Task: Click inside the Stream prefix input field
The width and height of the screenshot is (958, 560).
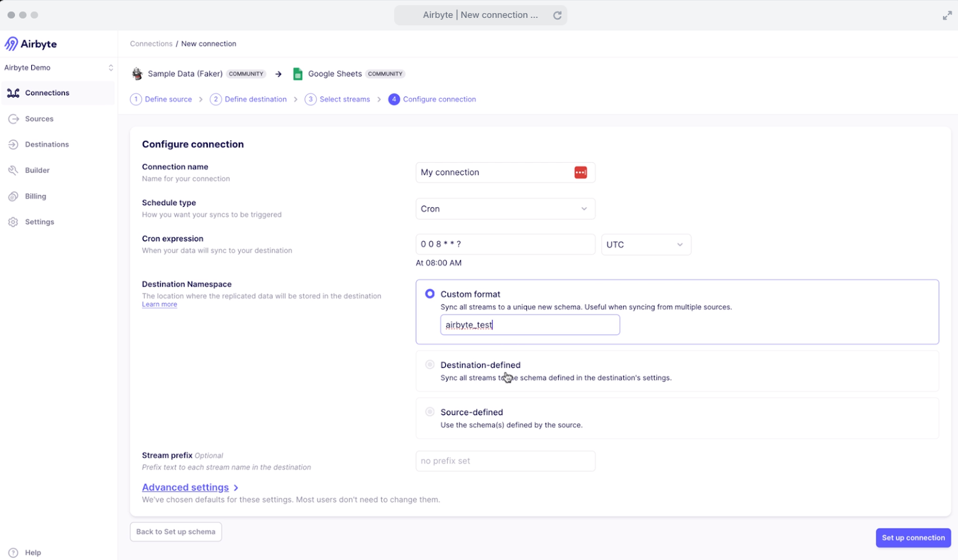Action: pyautogui.click(x=505, y=461)
